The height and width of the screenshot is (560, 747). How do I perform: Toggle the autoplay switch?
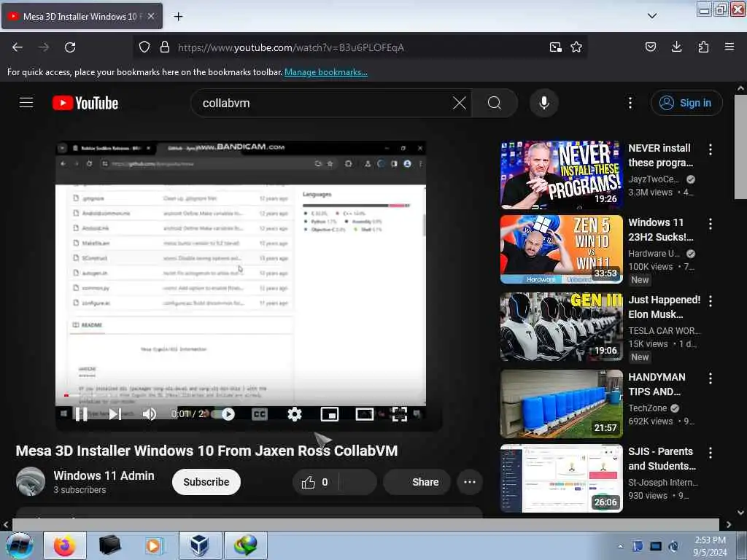[224, 414]
